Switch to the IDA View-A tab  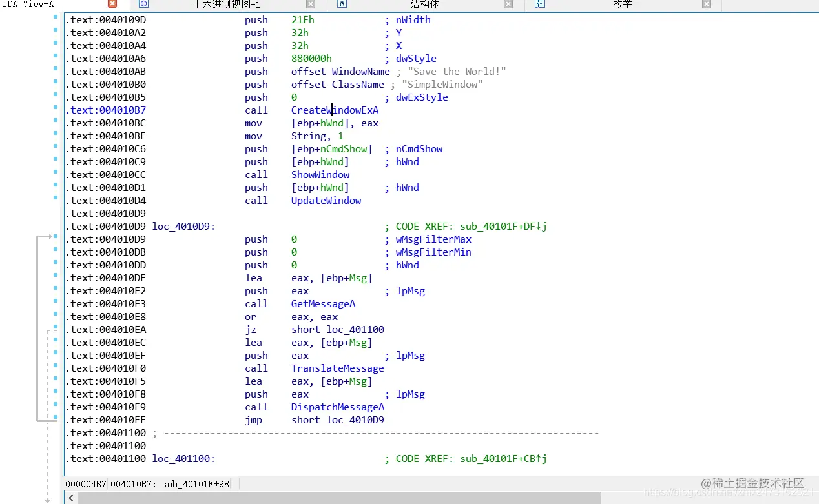29,5
